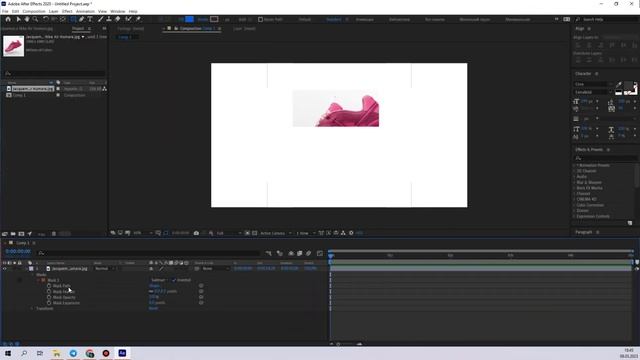Click the current time display 0:00:00:00
The width and height of the screenshot is (640, 360).
[18, 251]
